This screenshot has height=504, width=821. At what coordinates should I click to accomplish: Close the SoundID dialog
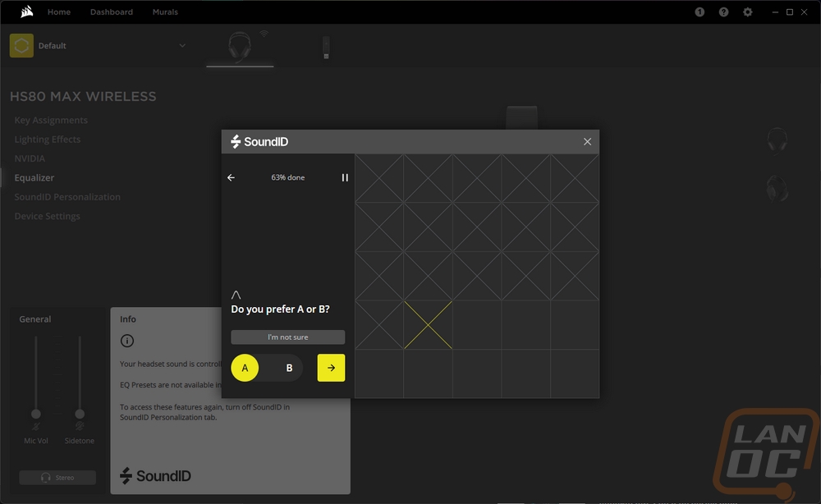(588, 141)
